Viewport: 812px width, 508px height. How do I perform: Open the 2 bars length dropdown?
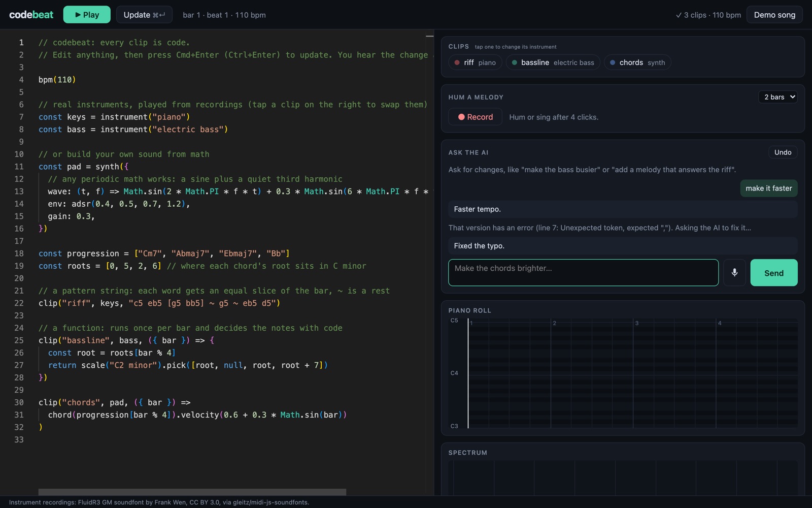(x=778, y=97)
